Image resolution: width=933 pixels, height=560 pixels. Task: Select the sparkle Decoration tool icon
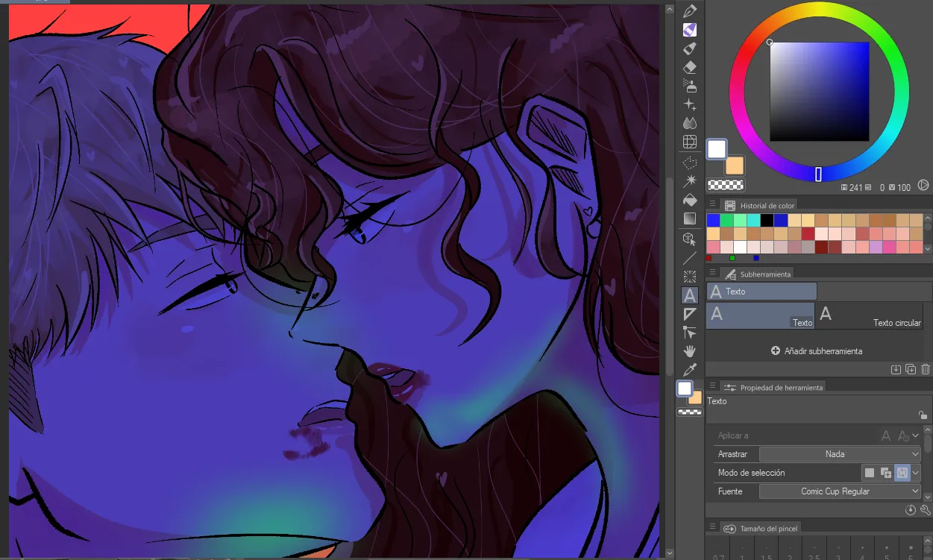pyautogui.click(x=690, y=104)
